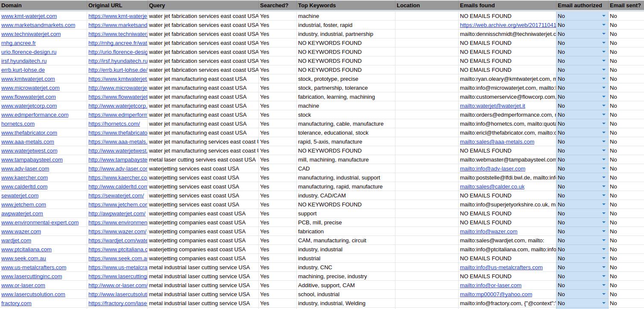644x309 pixels.
Task: Open Email authorized dropdown for www.flowwaterjet.com row
Action: [604, 97]
